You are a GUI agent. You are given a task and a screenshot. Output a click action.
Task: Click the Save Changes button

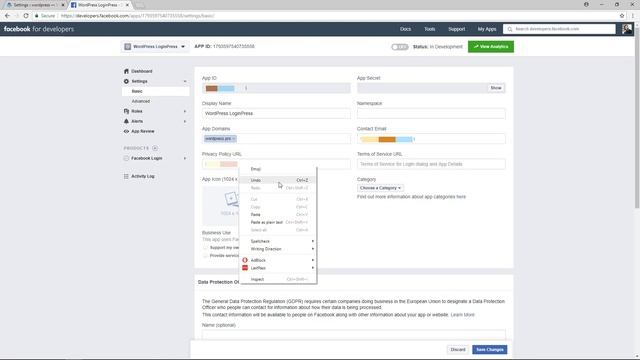(x=489, y=350)
